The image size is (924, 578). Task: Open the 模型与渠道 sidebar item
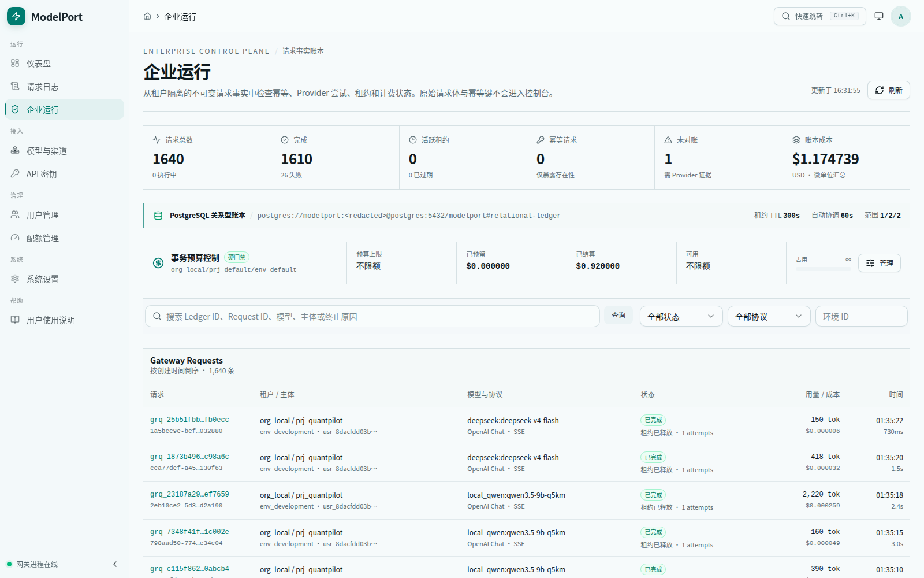pos(64,151)
